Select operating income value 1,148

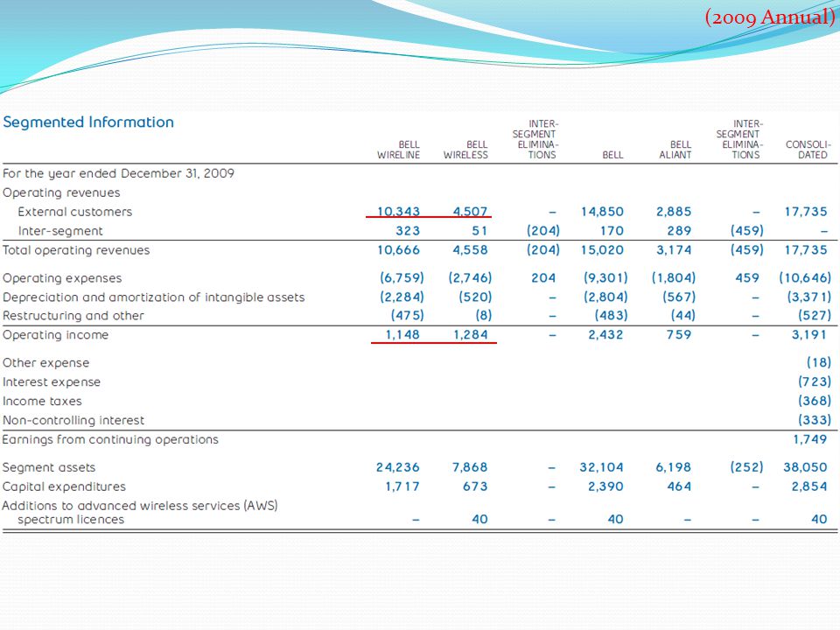[402, 335]
